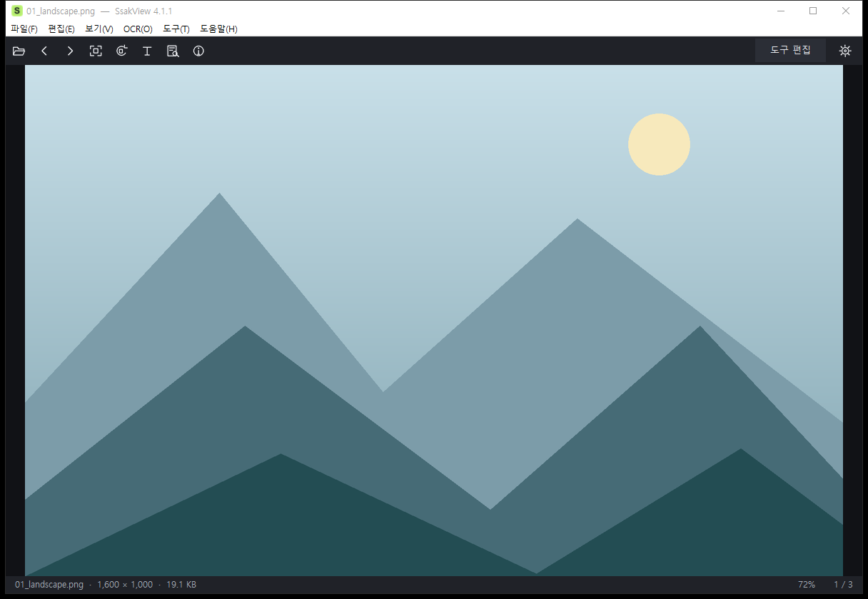
Task: Click the 1,600 × 1,000 dimensions text
Action: pos(125,585)
